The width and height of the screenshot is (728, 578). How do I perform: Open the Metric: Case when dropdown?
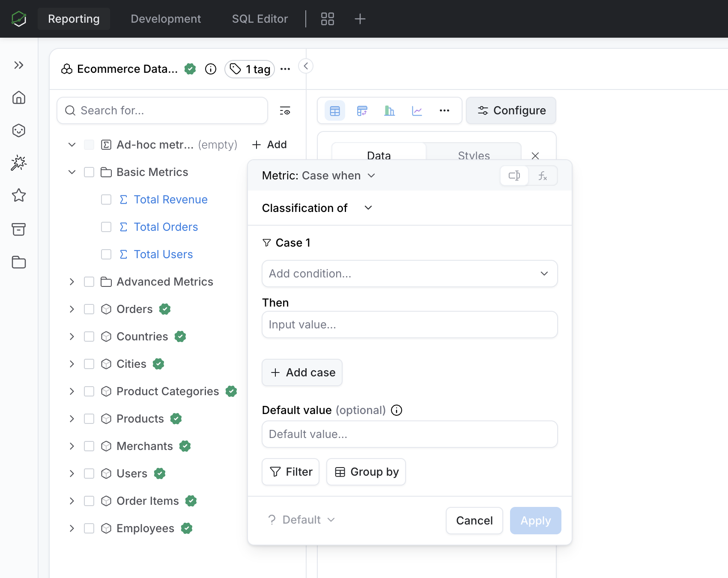[319, 176]
